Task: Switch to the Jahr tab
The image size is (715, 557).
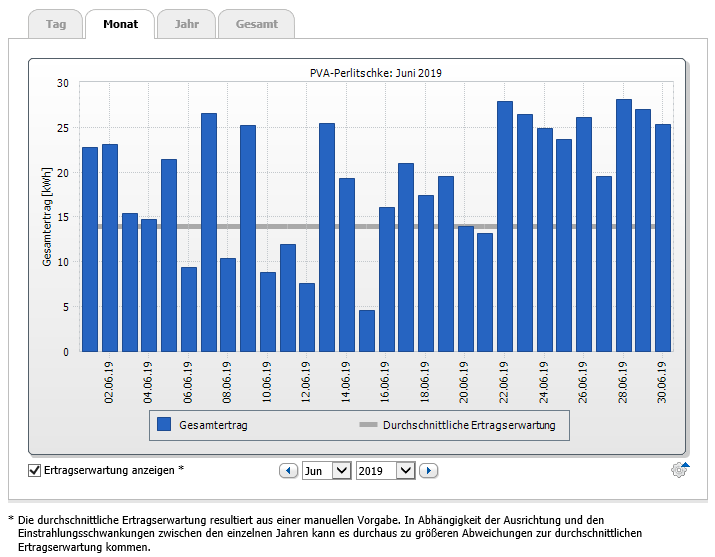Action: [187, 24]
